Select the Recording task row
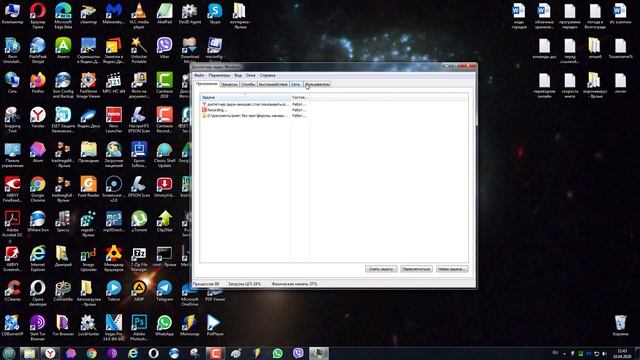The image size is (640, 360). point(254,110)
